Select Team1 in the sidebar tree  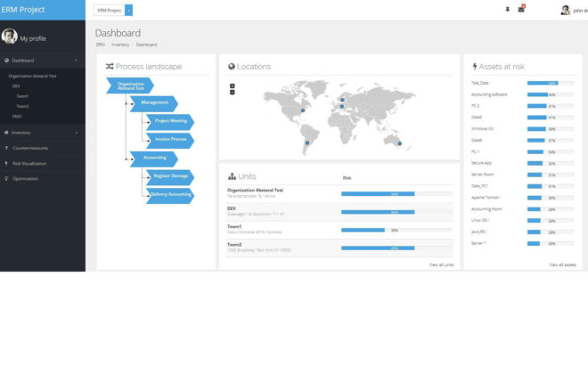22,96
